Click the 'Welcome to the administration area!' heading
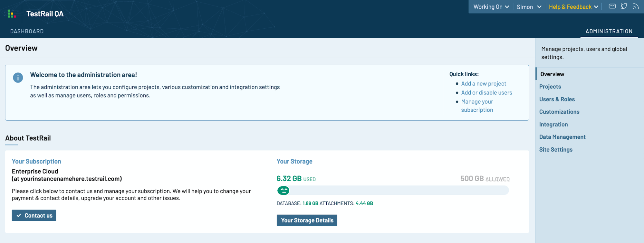The height and width of the screenshot is (243, 644). point(83,75)
